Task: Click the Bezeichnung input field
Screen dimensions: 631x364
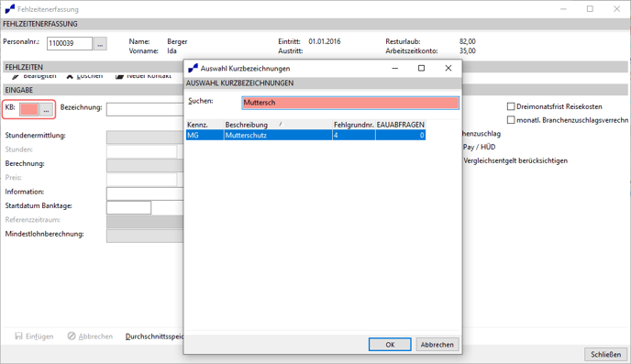Action: (x=145, y=109)
